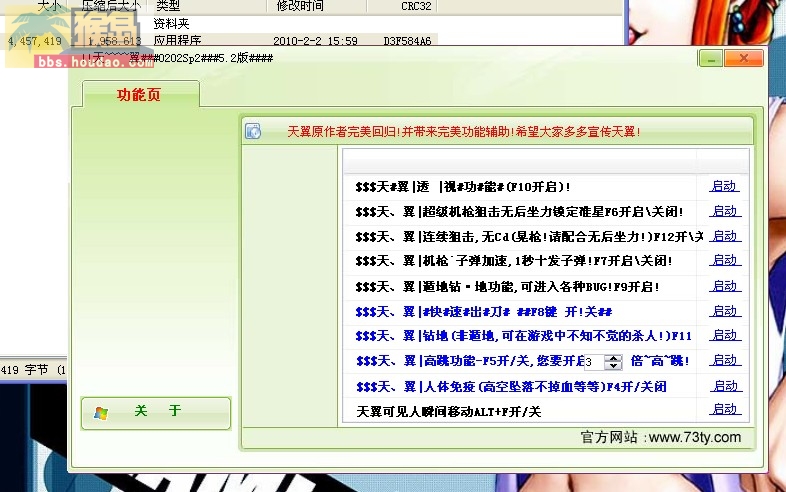
Task: Click 启动 for 快速出刀 F8 row
Action: point(725,311)
